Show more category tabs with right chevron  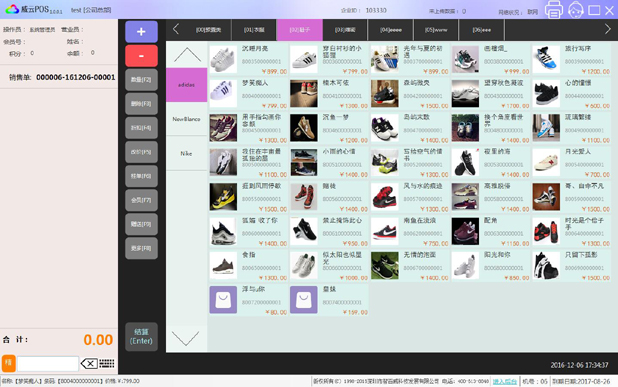(x=607, y=29)
